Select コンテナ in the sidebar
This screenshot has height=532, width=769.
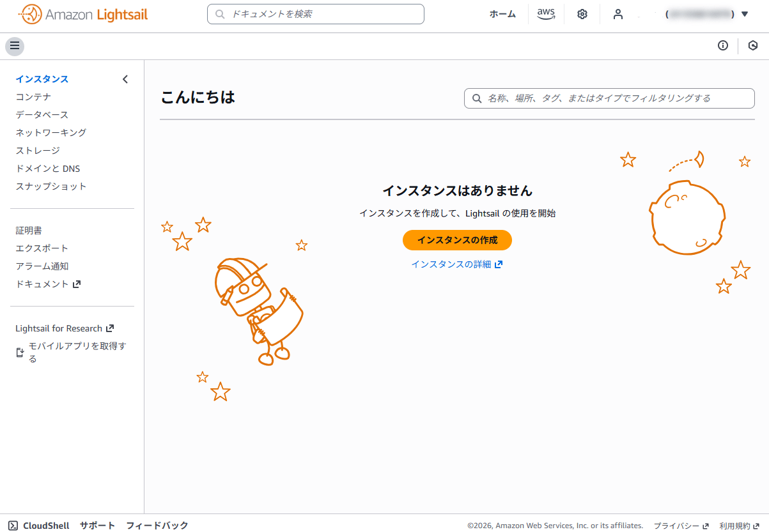[33, 97]
